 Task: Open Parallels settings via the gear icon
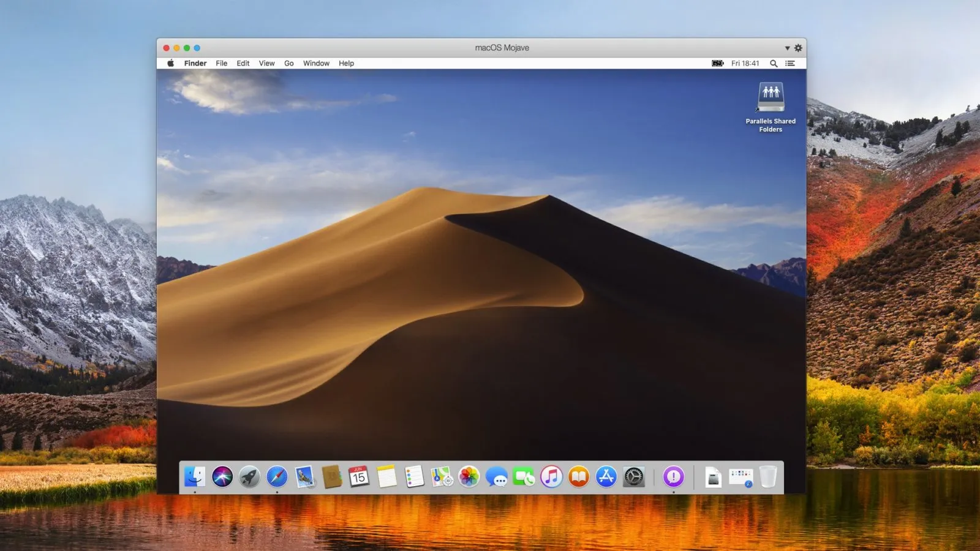(797, 47)
